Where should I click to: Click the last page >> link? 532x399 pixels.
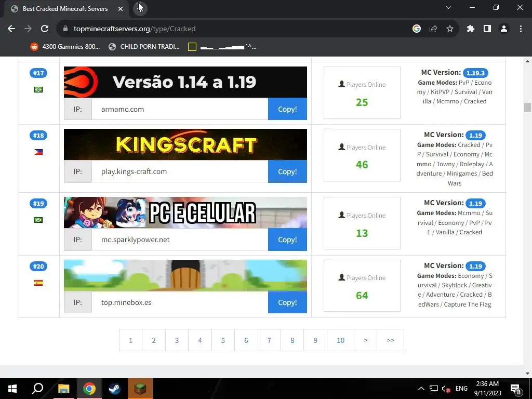pyautogui.click(x=391, y=340)
